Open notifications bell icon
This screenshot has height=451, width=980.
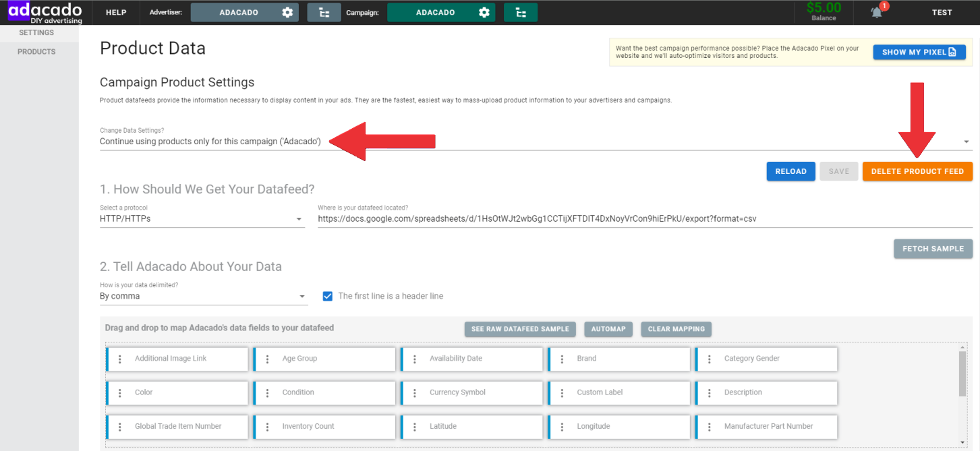coord(877,12)
